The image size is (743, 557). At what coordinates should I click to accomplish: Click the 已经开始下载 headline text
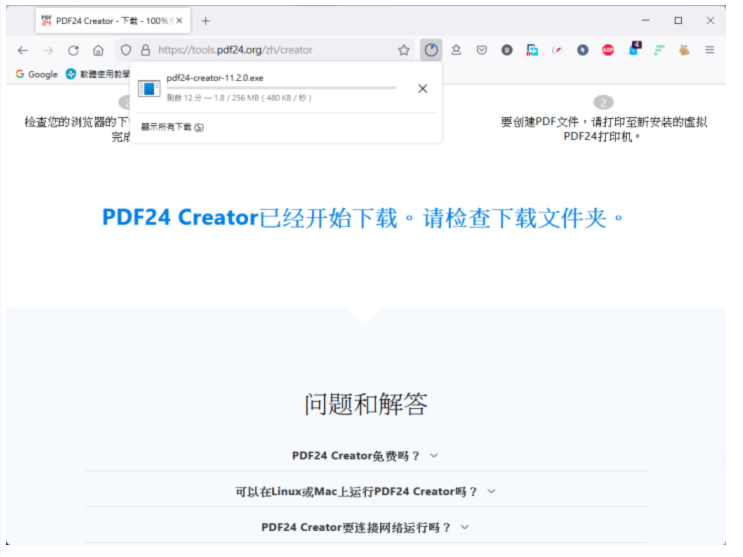point(362,218)
